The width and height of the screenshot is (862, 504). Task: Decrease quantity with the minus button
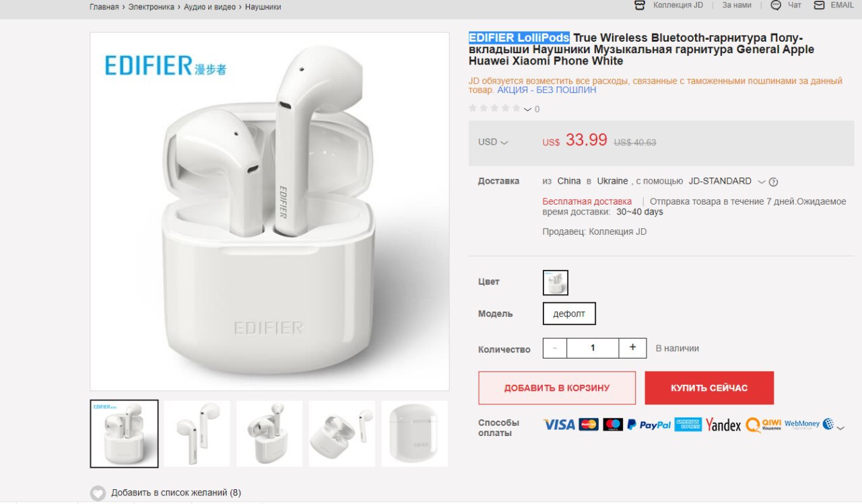click(555, 348)
